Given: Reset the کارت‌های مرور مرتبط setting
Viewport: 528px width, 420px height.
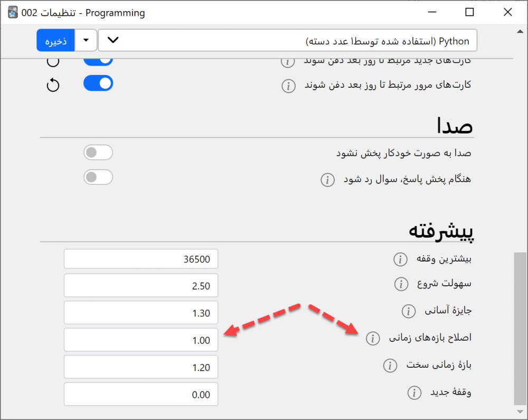Looking at the screenshot, I should tap(53, 85).
